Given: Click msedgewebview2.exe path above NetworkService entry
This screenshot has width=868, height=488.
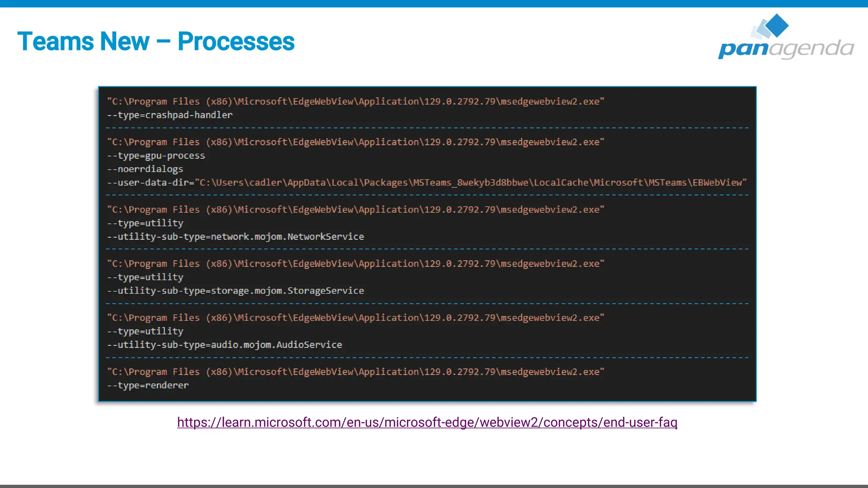Looking at the screenshot, I should (356, 209).
